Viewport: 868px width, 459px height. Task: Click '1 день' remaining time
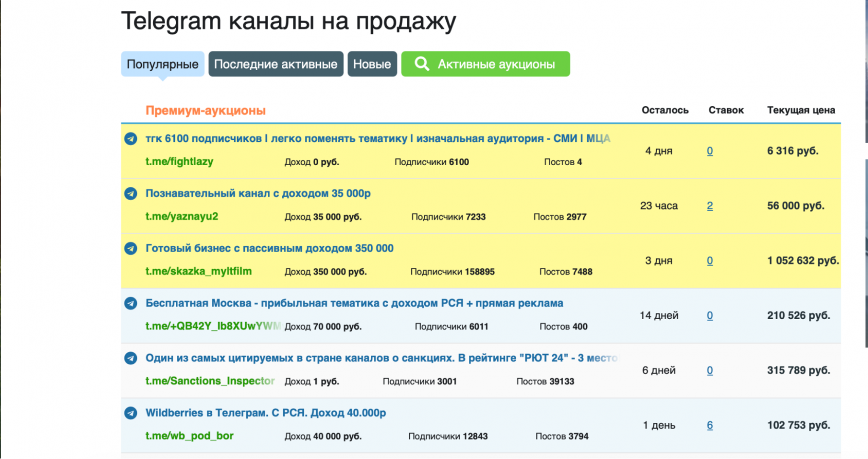point(659,425)
